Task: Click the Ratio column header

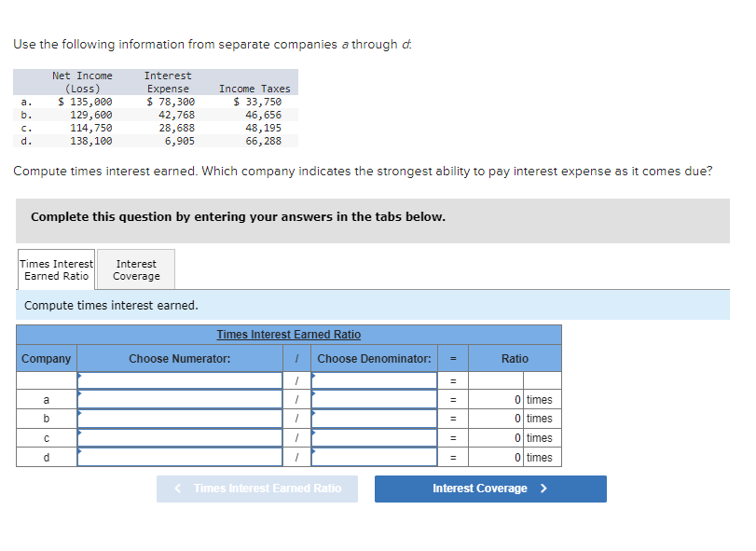Action: 515,359
